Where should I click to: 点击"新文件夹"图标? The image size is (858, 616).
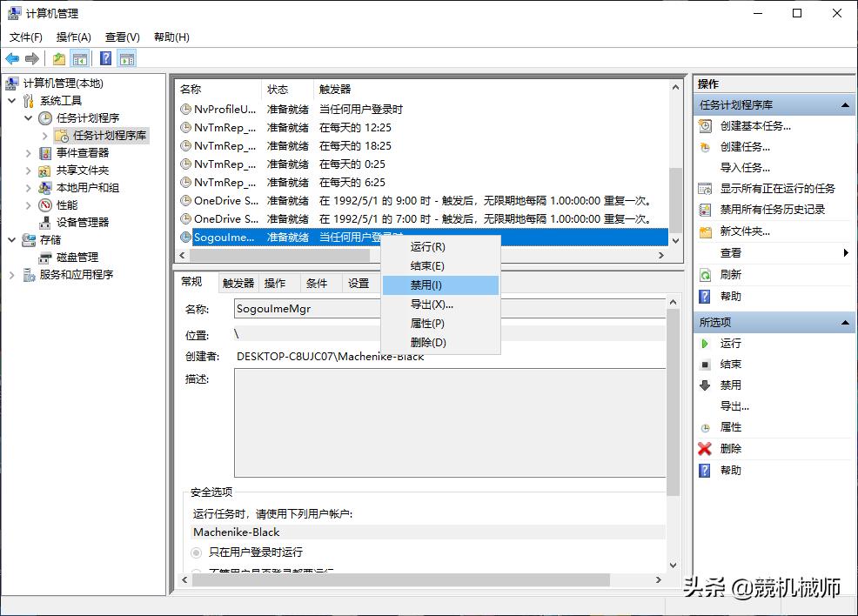705,231
